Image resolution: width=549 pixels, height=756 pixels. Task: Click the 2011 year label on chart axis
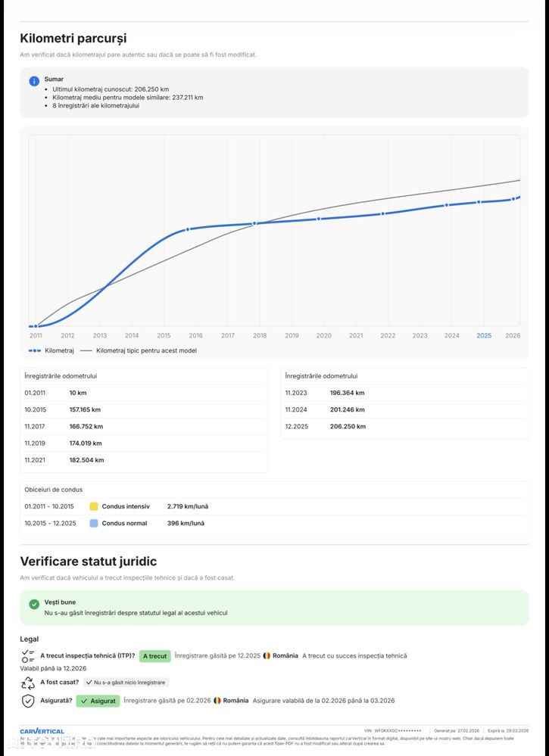point(36,335)
